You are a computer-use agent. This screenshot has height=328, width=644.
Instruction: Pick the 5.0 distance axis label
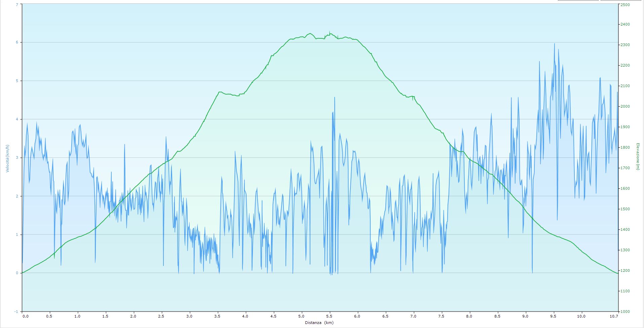pos(302,316)
